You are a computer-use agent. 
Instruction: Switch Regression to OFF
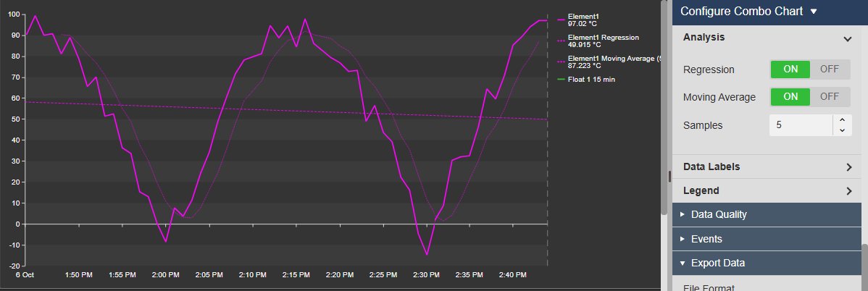point(830,69)
